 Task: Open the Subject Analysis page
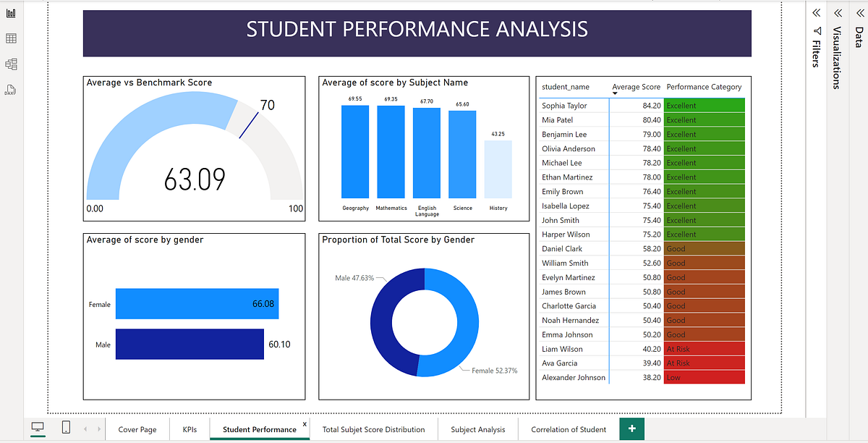tap(477, 429)
